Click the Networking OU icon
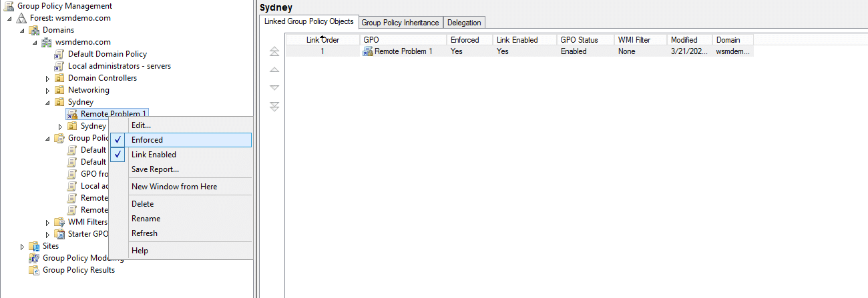 click(59, 90)
